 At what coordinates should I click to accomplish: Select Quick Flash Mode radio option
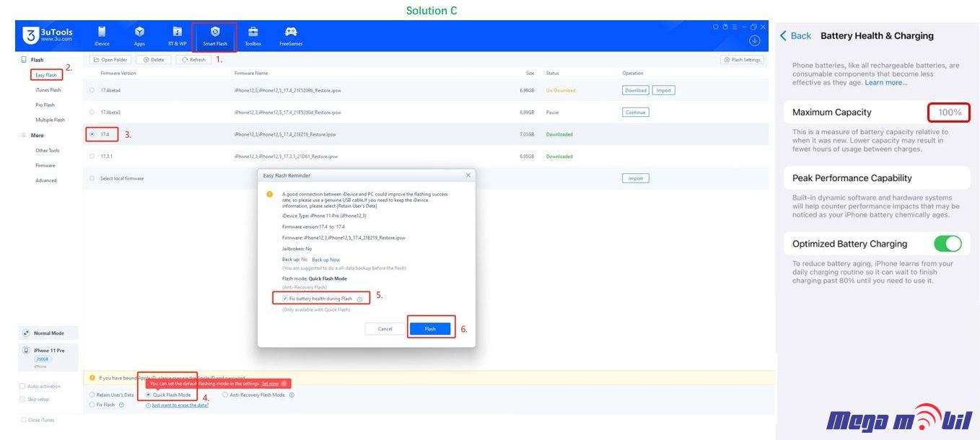149,395
